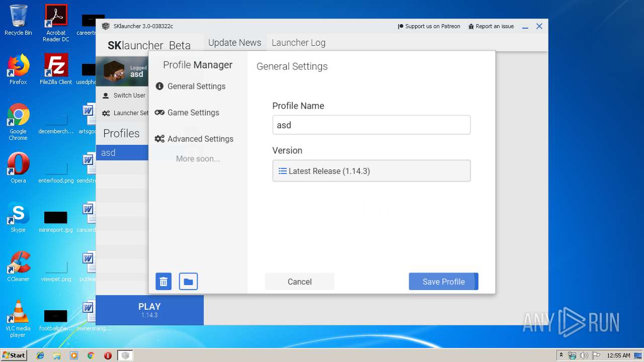Click the SKlauncher logo icon in title bar

106,26
